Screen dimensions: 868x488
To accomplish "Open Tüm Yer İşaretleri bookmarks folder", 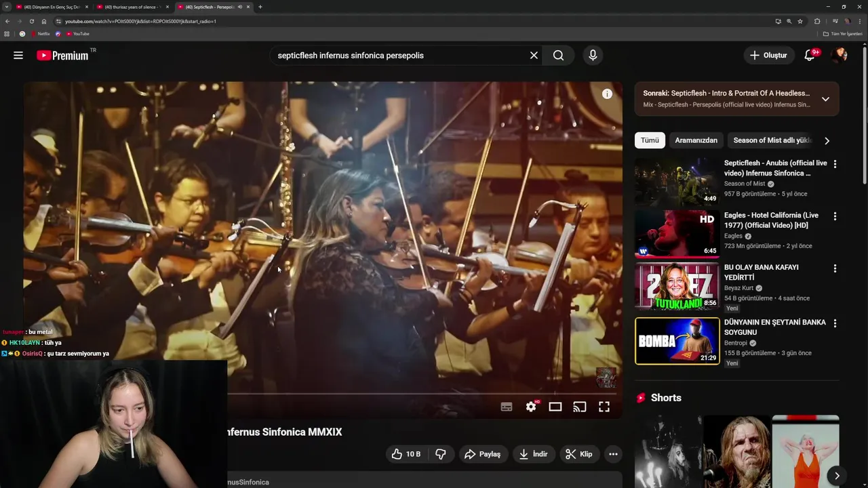I will point(843,33).
